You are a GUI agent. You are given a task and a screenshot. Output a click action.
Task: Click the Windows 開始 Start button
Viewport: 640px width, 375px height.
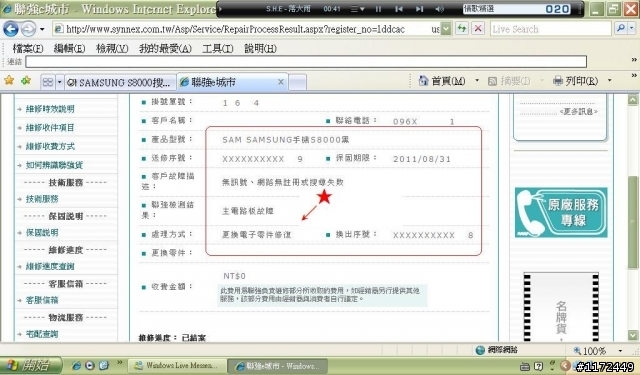31,365
